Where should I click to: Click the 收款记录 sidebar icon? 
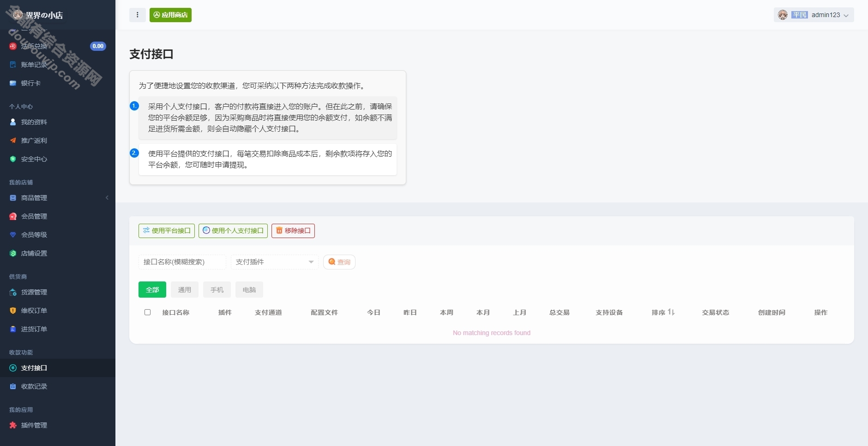(13, 386)
